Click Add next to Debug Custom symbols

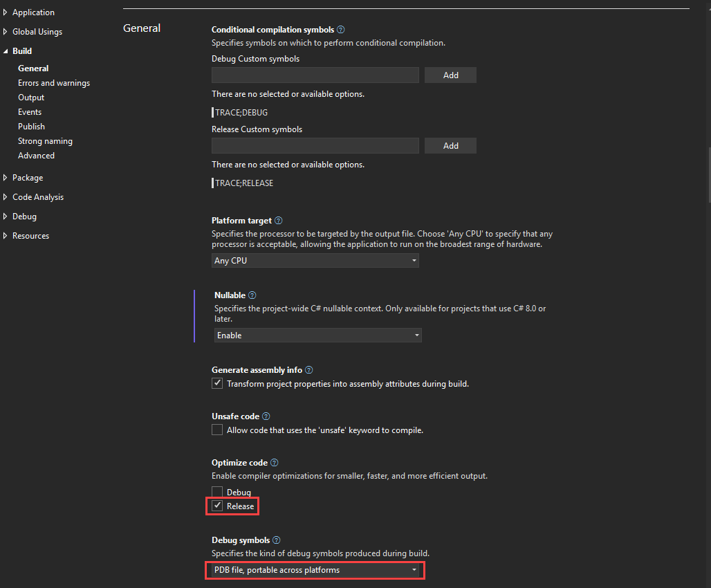coord(450,75)
